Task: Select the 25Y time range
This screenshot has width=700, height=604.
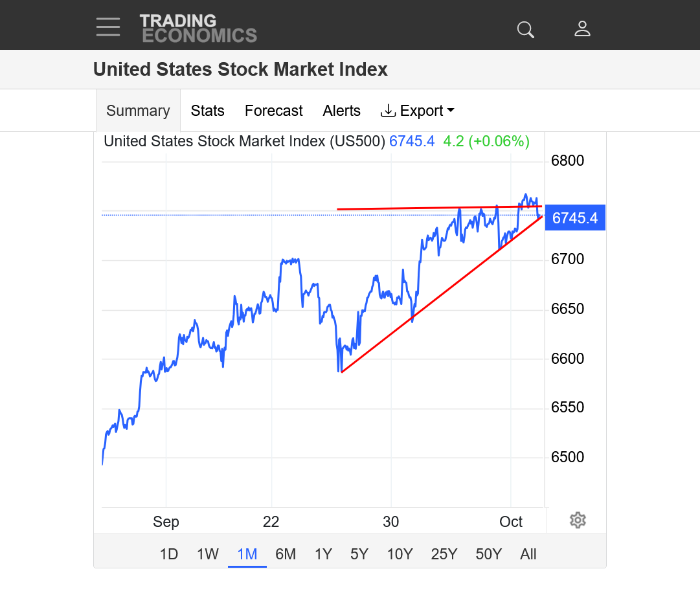Action: [444, 554]
